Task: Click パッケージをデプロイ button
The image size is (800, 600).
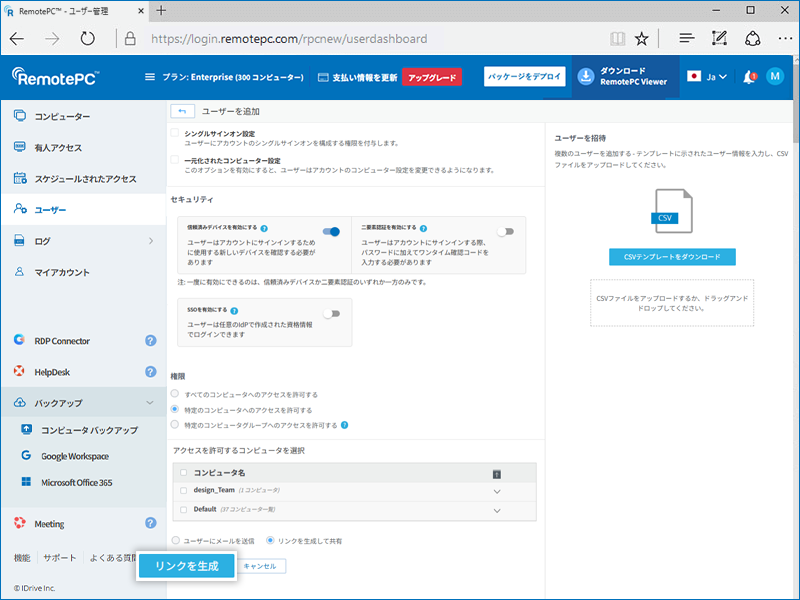Action: click(524, 77)
